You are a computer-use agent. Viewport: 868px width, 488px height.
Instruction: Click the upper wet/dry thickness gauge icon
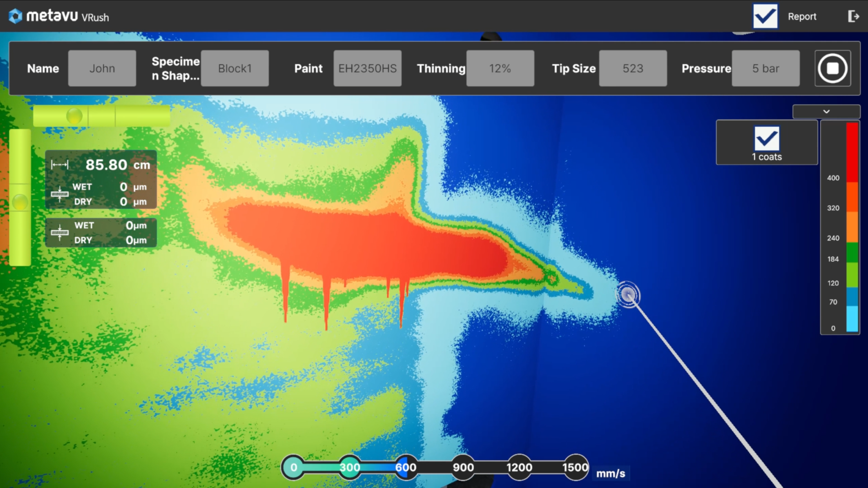click(60, 194)
